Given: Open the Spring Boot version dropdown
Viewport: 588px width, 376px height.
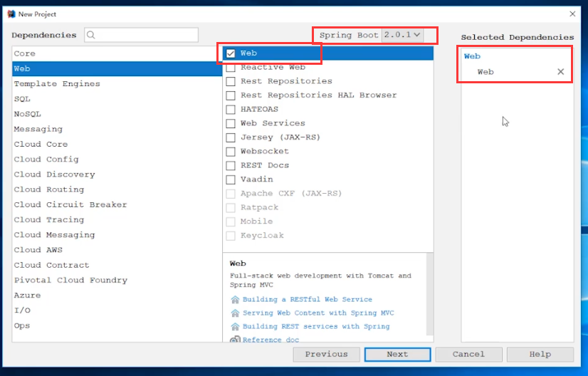Looking at the screenshot, I should pos(402,35).
